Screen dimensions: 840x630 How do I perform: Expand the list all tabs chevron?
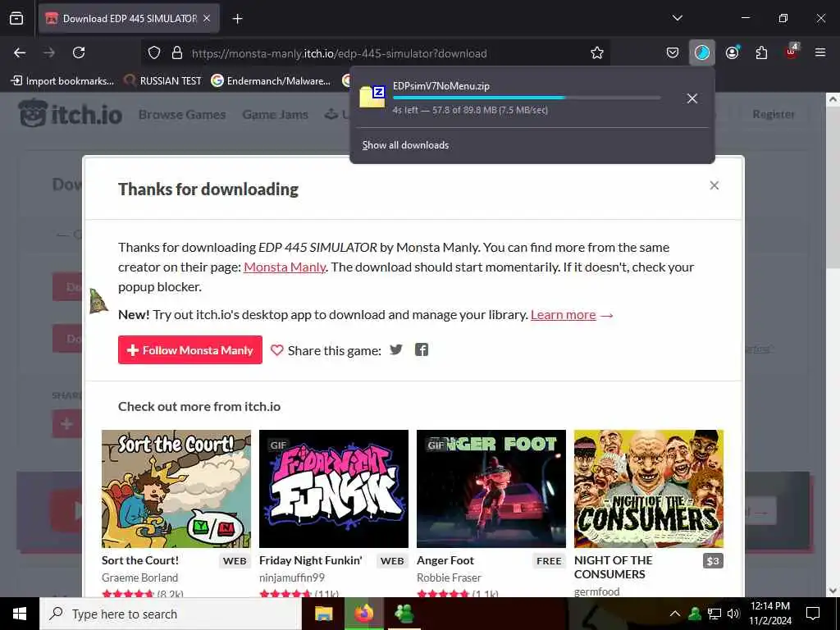pos(677,18)
